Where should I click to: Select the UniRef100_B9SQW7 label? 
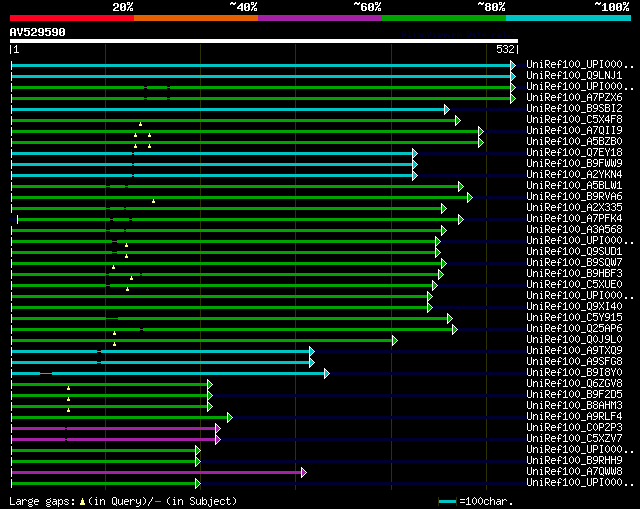point(574,262)
